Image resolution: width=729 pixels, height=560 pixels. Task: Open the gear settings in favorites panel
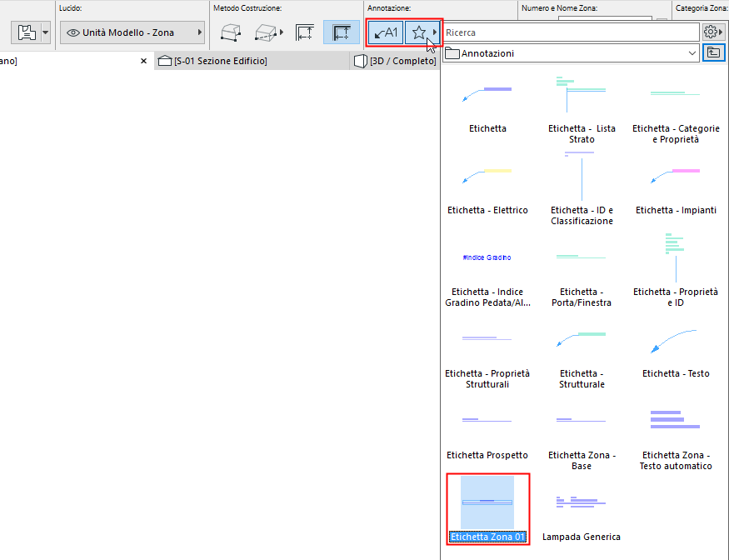tap(713, 32)
